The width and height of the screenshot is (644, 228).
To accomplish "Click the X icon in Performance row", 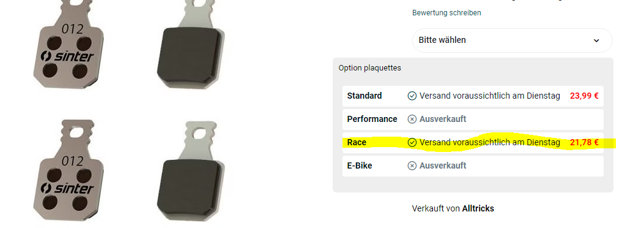I will pyautogui.click(x=412, y=120).
